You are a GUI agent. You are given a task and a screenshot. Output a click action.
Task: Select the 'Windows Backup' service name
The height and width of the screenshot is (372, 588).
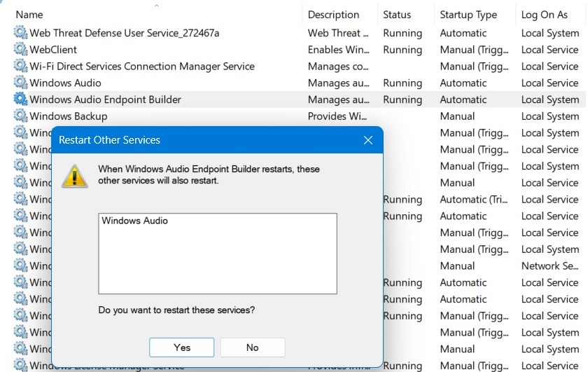[x=69, y=116]
